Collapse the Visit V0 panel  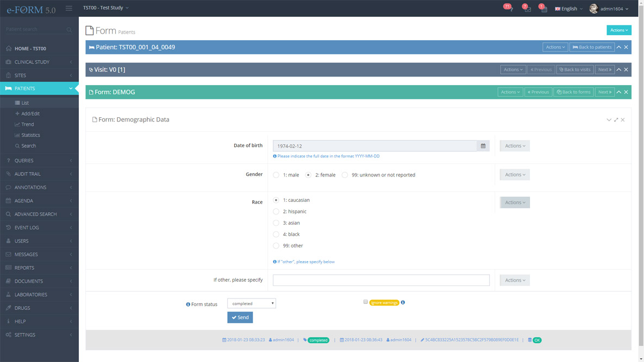618,69
